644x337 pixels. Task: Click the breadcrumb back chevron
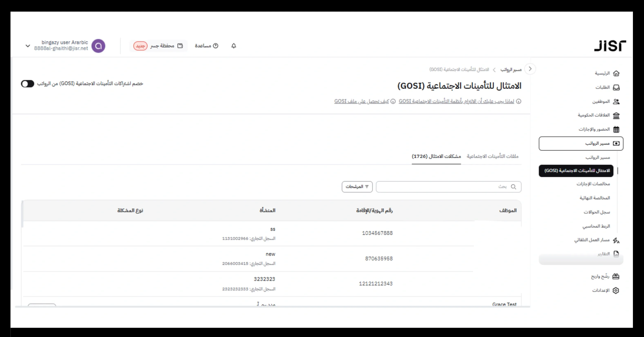pos(530,68)
